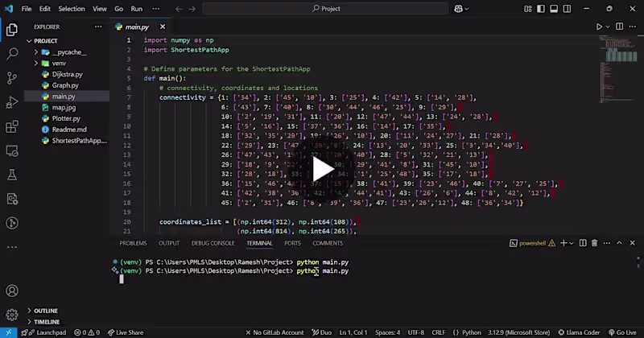Image resolution: width=644 pixels, height=338 pixels.
Task: Open the Extensions view
Action: click(12, 126)
